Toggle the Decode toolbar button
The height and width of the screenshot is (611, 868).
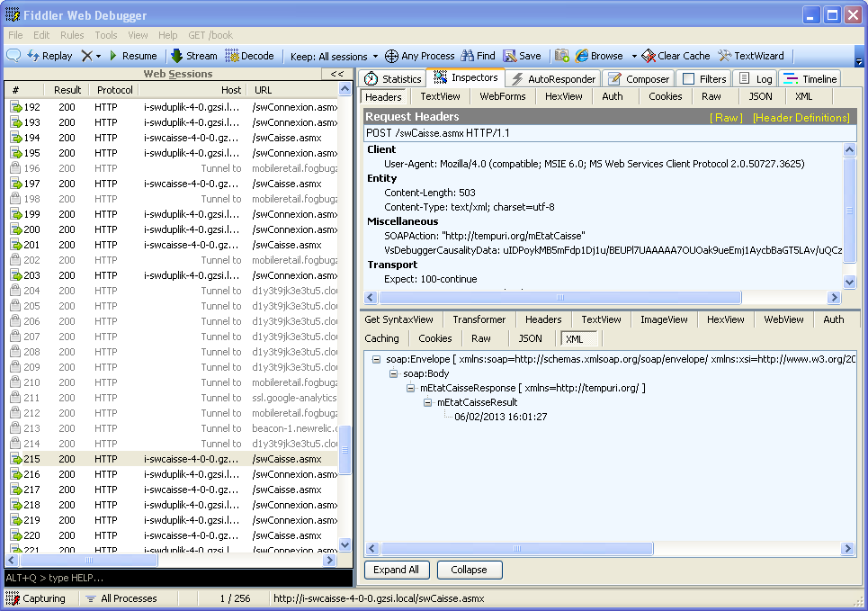232,56
